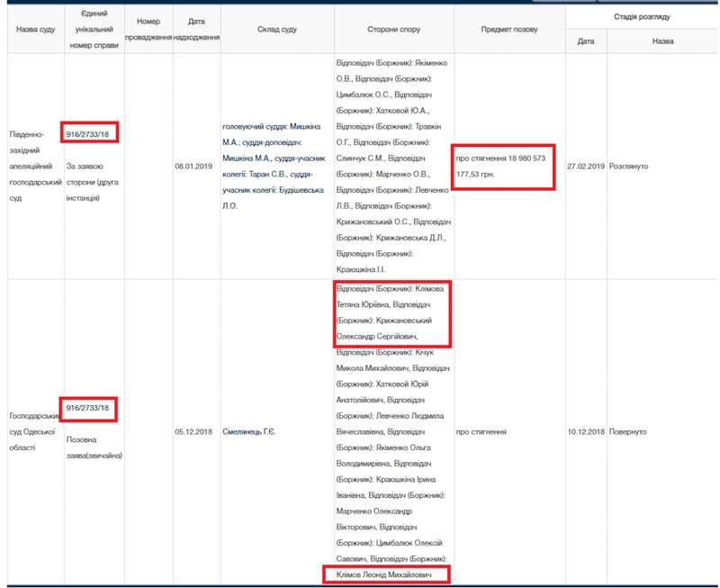The height and width of the screenshot is (588, 720).
Task: Click the 'Предмет позову' column header
Action: click(509, 30)
